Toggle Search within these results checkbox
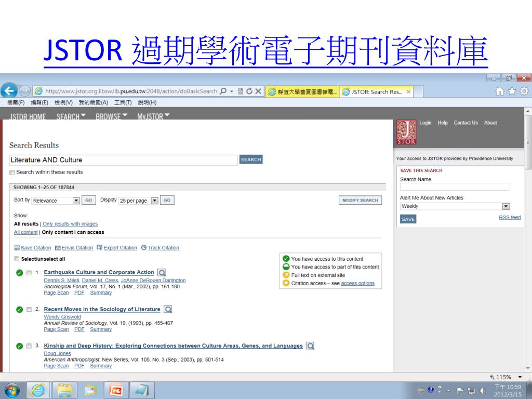 point(12,172)
